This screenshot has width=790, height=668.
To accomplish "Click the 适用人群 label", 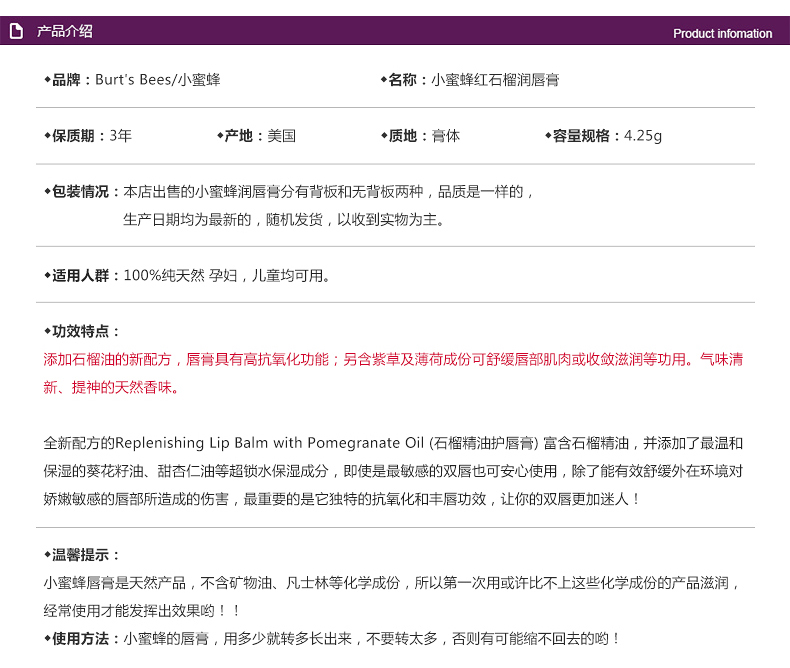I will pyautogui.click(x=80, y=276).
